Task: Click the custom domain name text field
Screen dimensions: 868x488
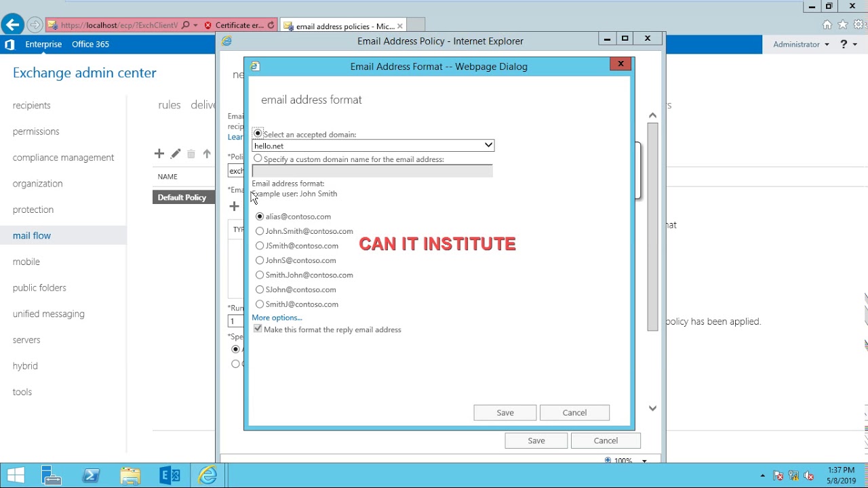Action: click(372, 171)
